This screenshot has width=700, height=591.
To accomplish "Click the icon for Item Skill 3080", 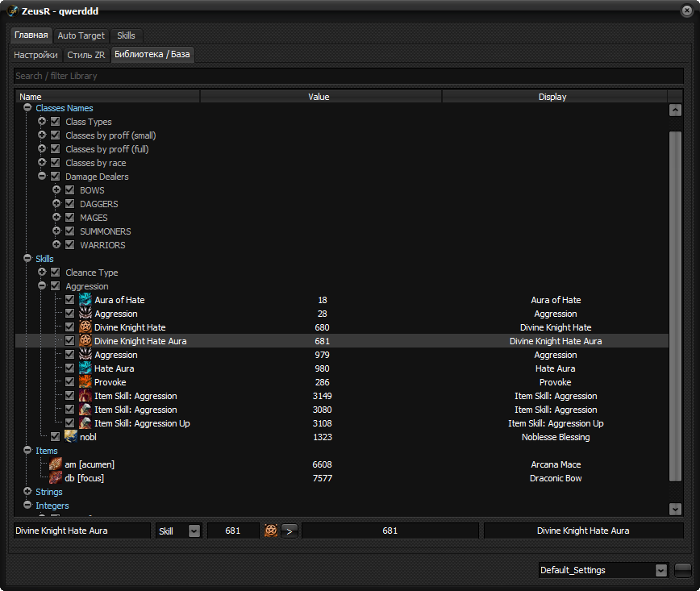I will [85, 410].
